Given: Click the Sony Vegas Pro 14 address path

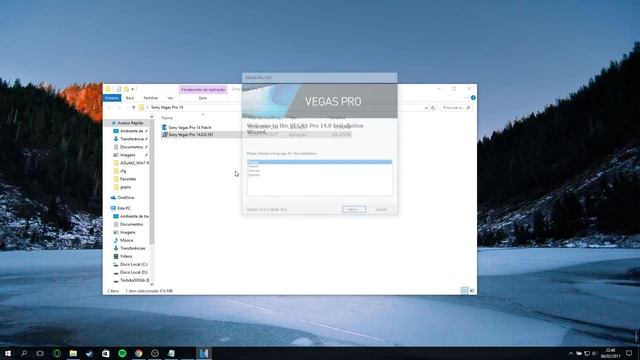Looking at the screenshot, I should coord(167,107).
